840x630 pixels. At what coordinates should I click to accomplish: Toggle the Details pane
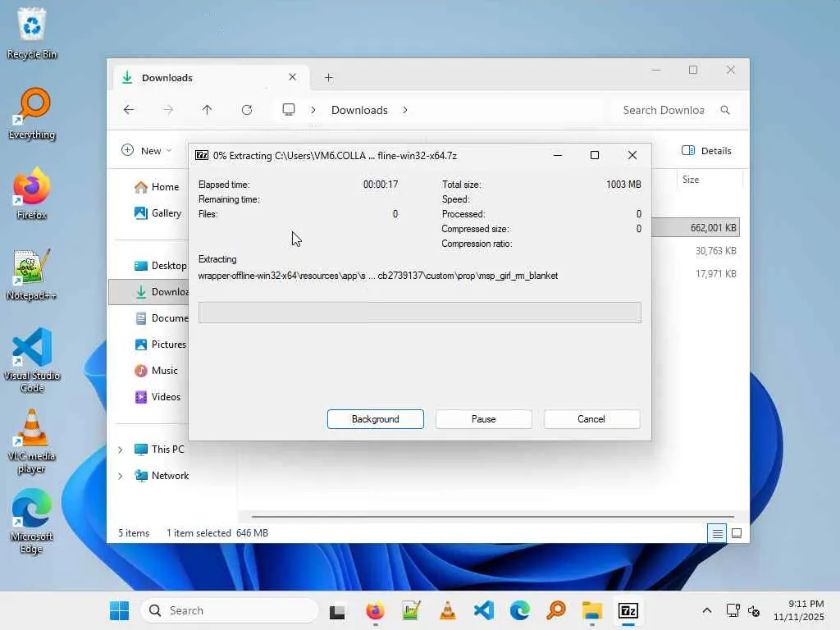click(x=706, y=151)
